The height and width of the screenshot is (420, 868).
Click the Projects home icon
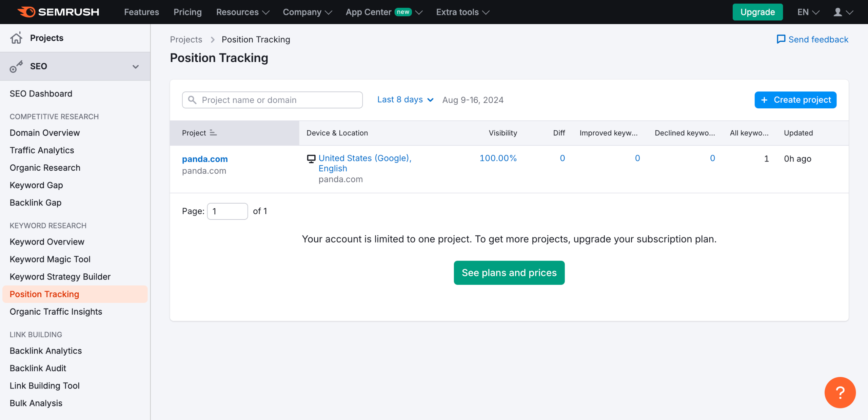[16, 38]
